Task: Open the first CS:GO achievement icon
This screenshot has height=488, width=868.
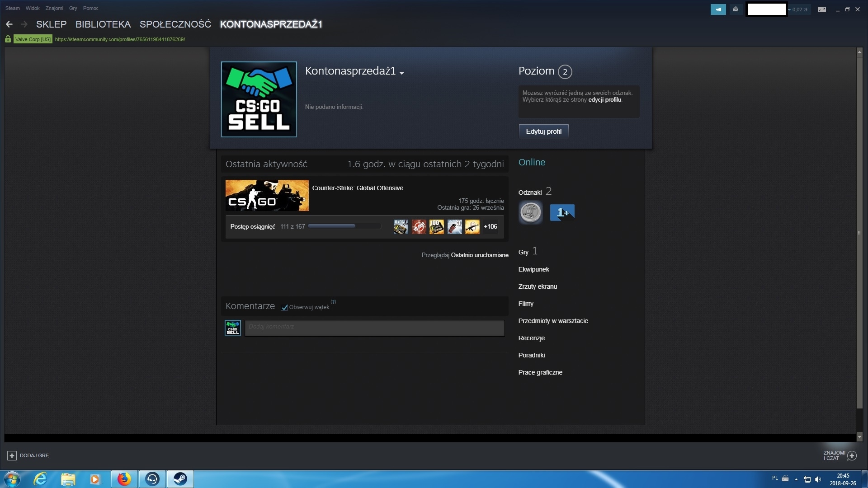Action: (x=401, y=227)
